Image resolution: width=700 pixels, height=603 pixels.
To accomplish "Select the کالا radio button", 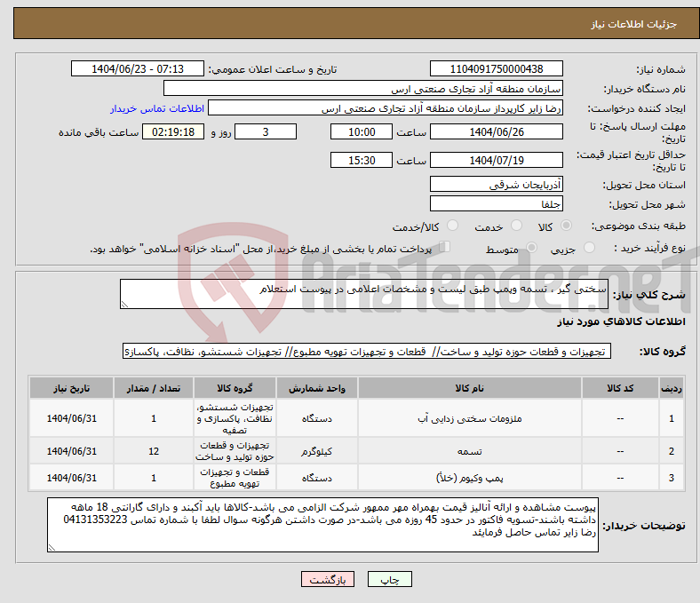I will click(566, 226).
